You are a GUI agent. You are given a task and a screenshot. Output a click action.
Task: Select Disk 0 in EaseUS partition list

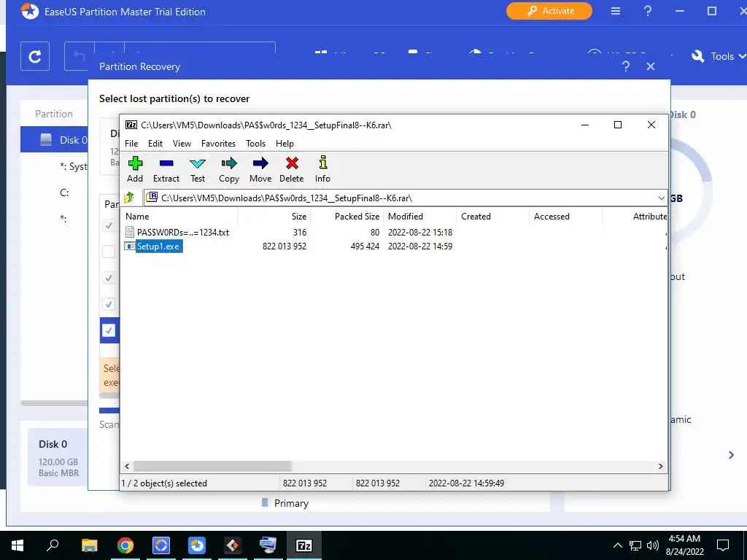pyautogui.click(x=54, y=139)
